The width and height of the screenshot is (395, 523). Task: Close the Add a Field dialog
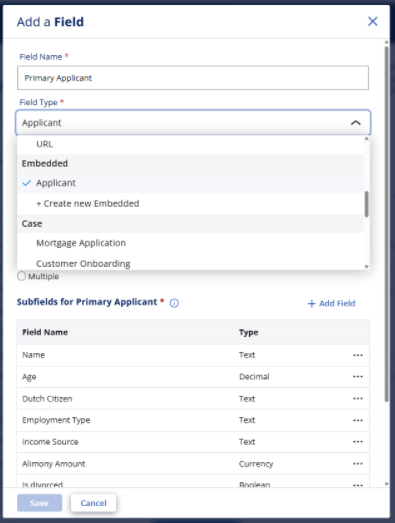click(x=372, y=22)
